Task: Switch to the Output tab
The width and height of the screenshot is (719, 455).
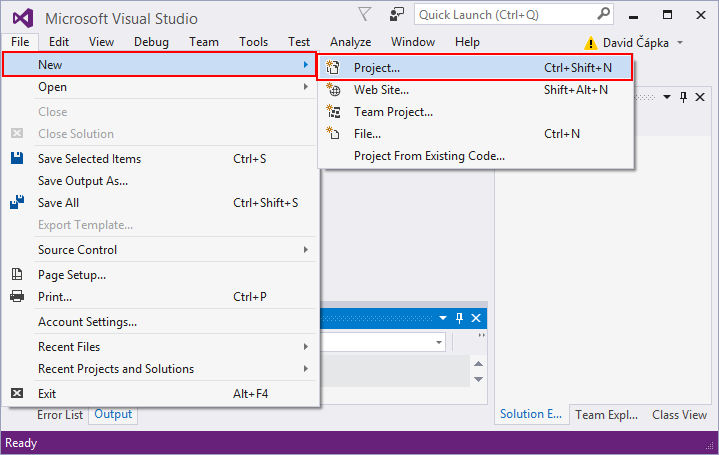Action: 113,414
